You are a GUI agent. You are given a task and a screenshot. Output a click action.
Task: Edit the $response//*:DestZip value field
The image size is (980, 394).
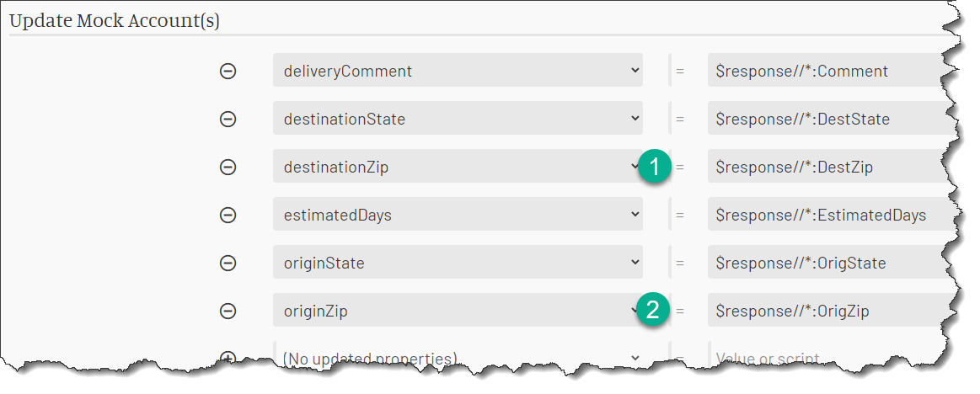[831, 166]
